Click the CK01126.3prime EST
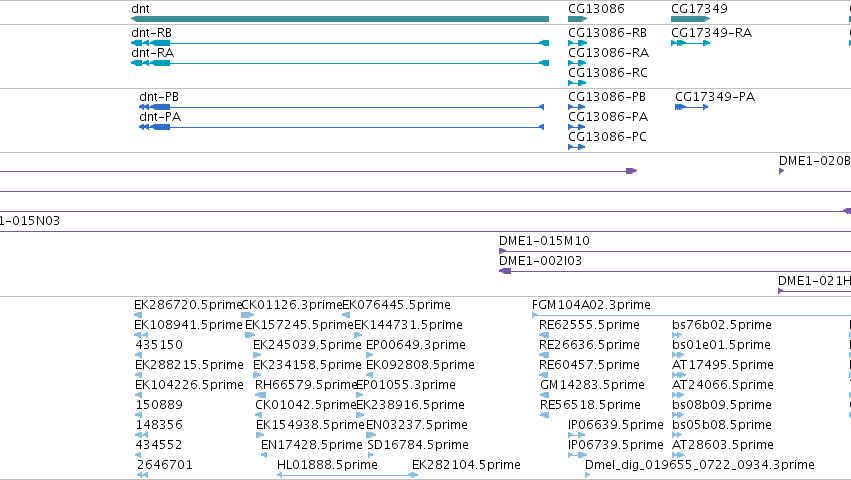Screen dimensions: 851x480 pos(291,305)
